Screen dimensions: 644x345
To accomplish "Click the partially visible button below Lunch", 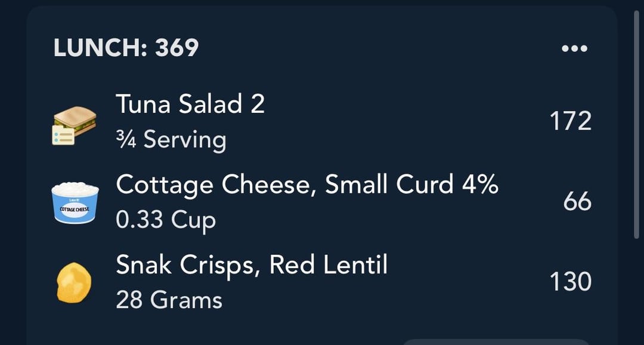I will (495, 342).
